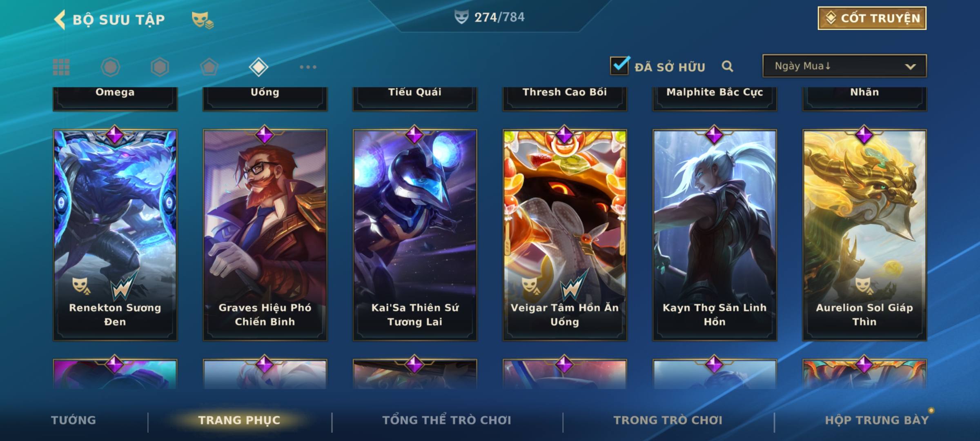Go back using the Bộ Sưu Tập arrow
The width and height of the screenshot is (980, 441).
[60, 20]
